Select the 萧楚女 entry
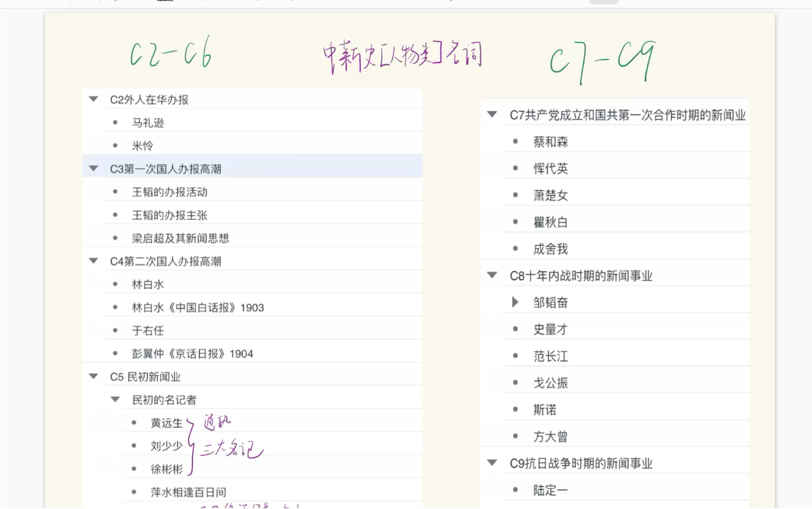Image resolution: width=812 pixels, height=509 pixels. point(550,195)
